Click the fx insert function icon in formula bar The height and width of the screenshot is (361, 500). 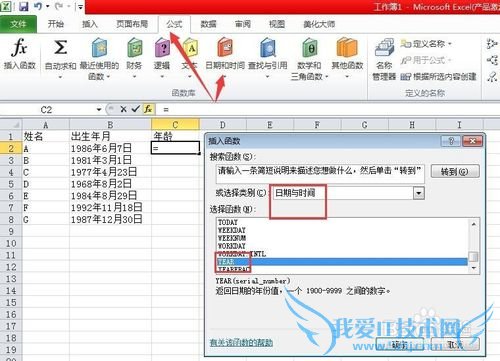tap(148, 109)
